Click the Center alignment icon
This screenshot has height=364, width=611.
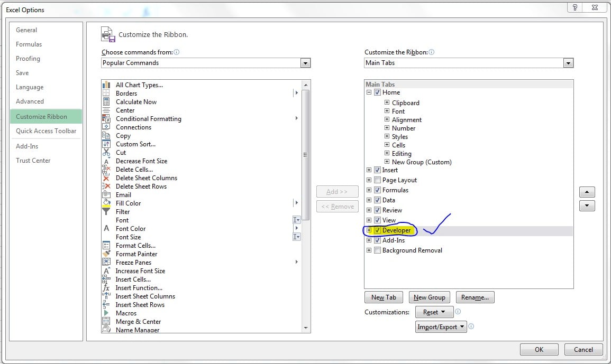pos(106,110)
